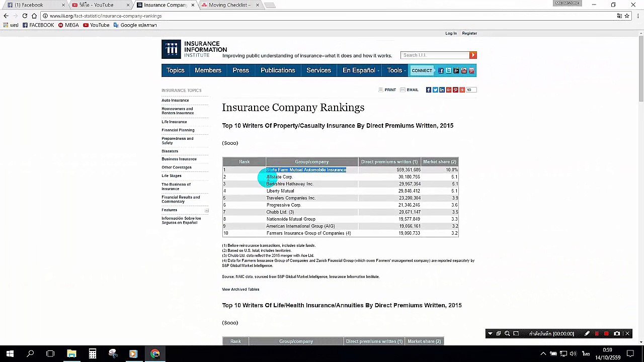Click the CONNECT button
This screenshot has width=644, height=362.
point(422,71)
